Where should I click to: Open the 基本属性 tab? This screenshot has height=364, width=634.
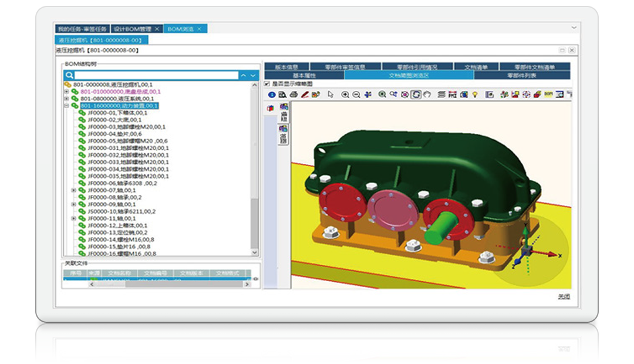click(x=304, y=76)
